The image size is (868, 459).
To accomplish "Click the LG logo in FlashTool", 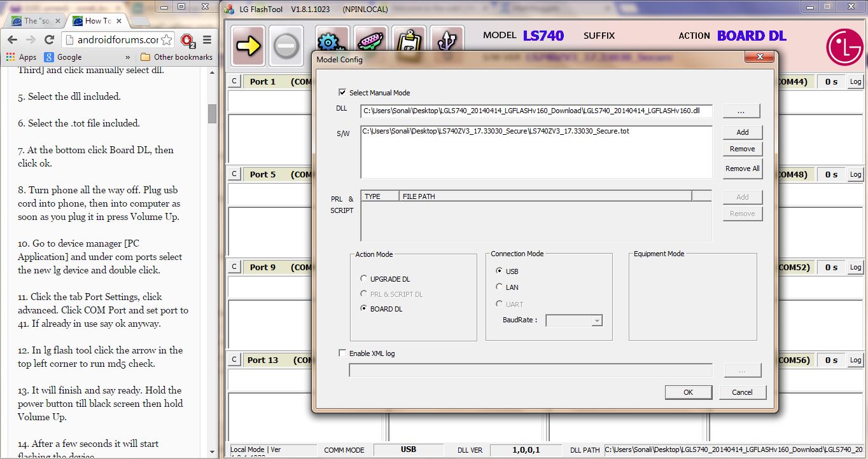I will [x=844, y=46].
